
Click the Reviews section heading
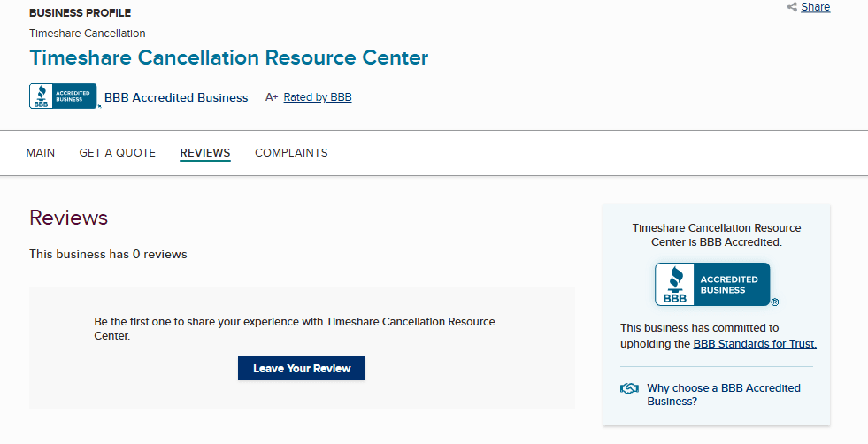[68, 218]
